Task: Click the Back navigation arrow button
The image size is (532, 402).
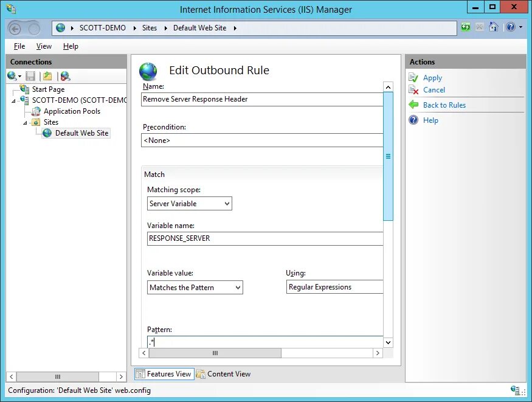Action: [x=15, y=29]
